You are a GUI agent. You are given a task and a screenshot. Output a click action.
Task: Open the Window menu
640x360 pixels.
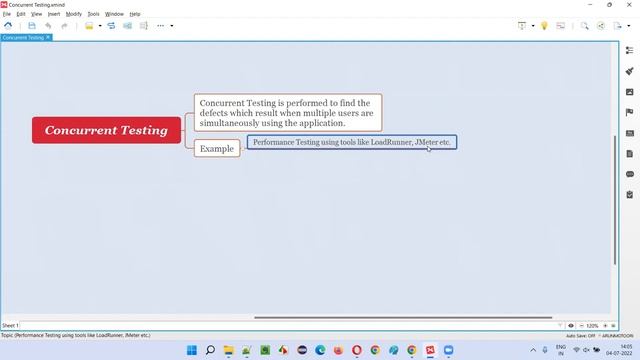click(114, 14)
